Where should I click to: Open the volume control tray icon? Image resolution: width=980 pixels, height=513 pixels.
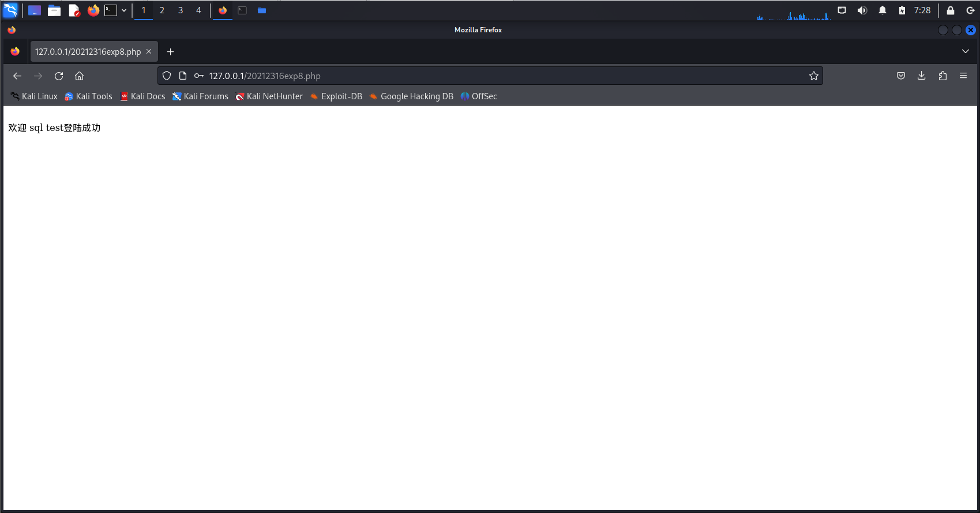862,10
